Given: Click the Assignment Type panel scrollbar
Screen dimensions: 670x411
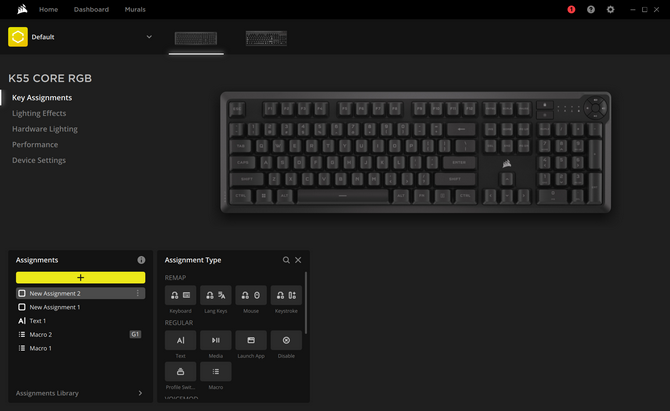Looking at the screenshot, I should (x=306, y=302).
